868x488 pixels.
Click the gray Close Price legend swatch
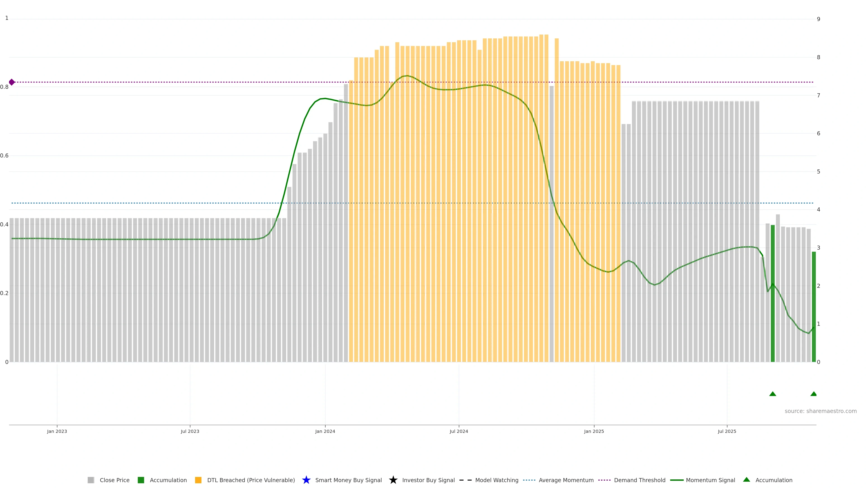pos(91,480)
